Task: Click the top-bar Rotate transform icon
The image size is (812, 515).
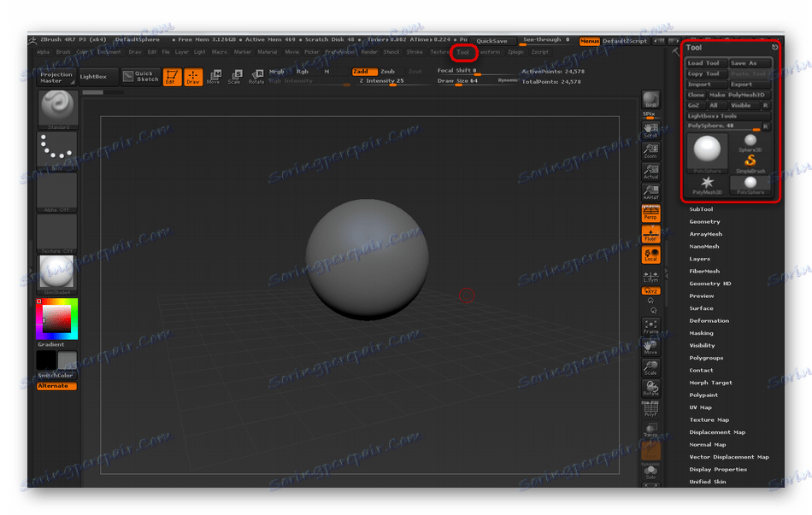Action: (256, 77)
